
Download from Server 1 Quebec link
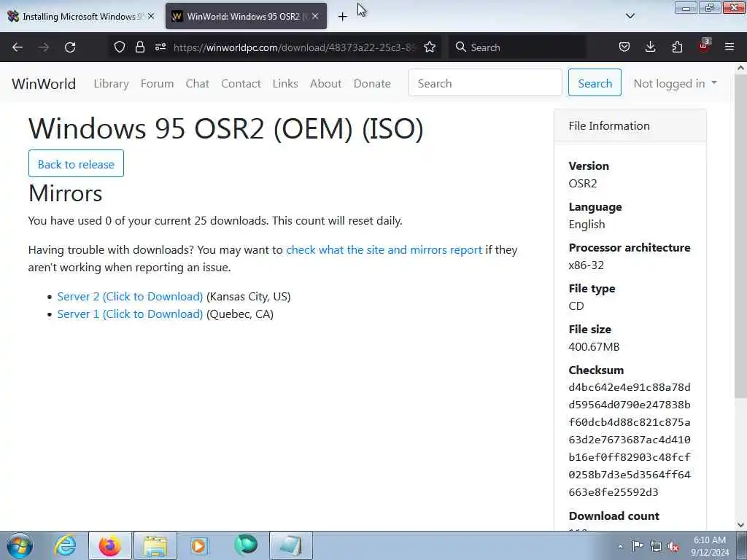130,314
